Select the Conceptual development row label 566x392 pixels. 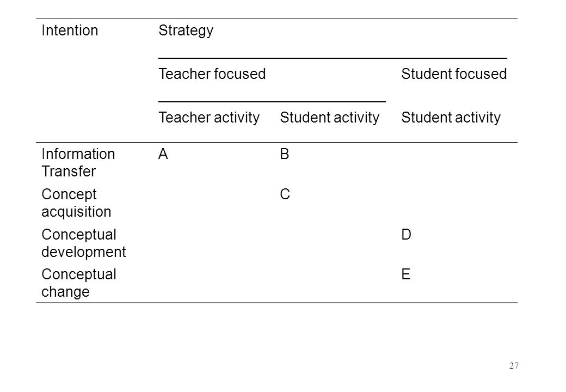click(84, 243)
